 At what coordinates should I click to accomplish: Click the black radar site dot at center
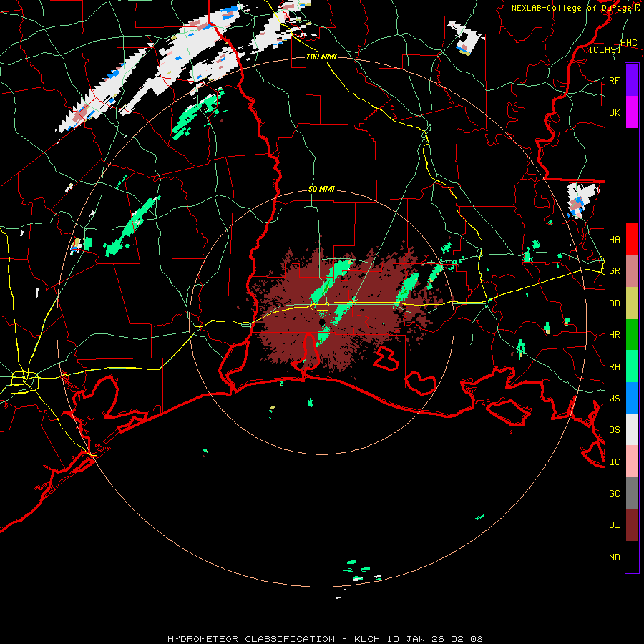(x=321, y=322)
